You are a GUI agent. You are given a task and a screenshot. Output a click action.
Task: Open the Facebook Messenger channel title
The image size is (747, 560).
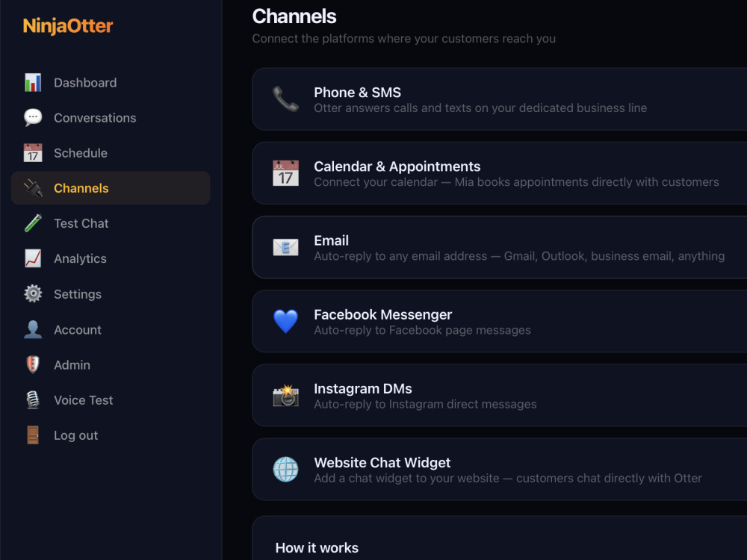382,315
